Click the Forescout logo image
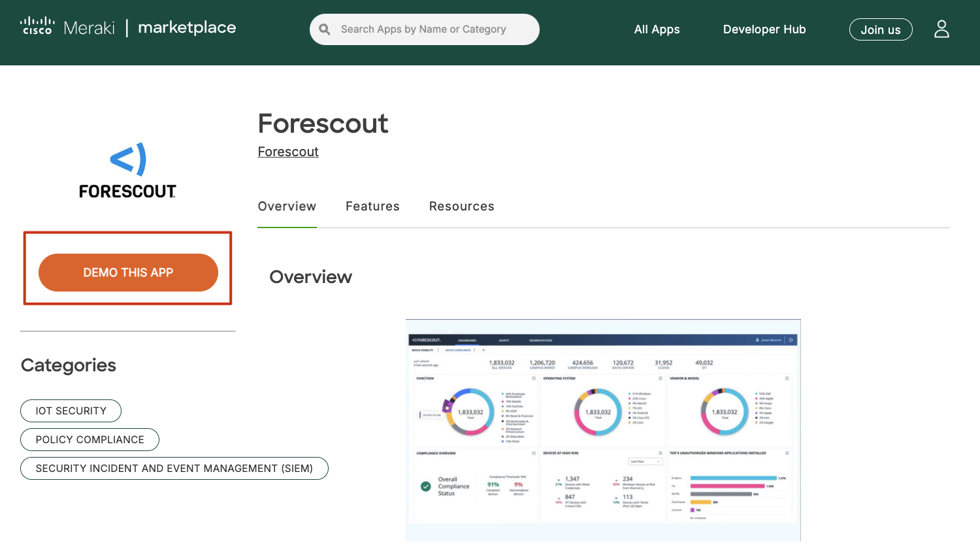Viewport: 980px width, 555px height. (x=127, y=169)
